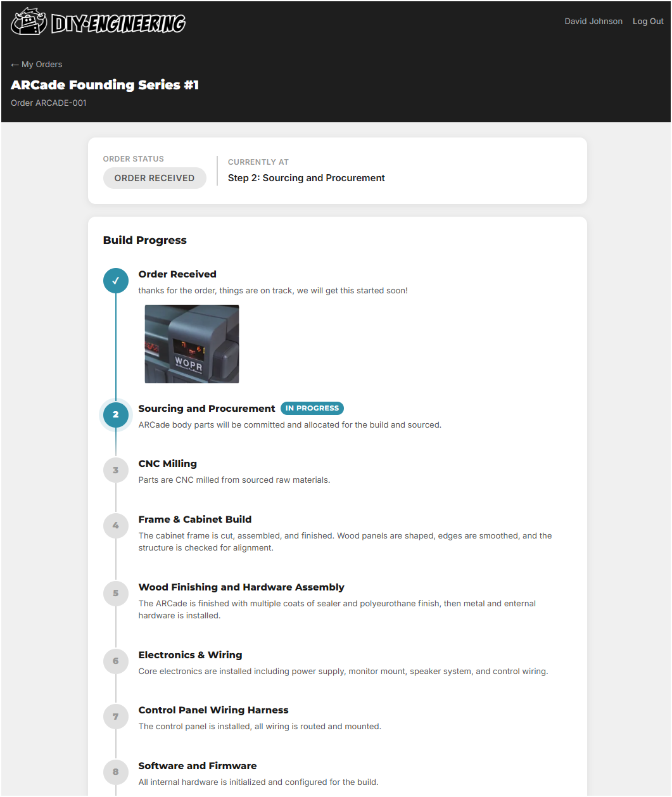Click 'Step 2: Sourcing and Procurement' current status
672x797 pixels.
[x=307, y=178]
